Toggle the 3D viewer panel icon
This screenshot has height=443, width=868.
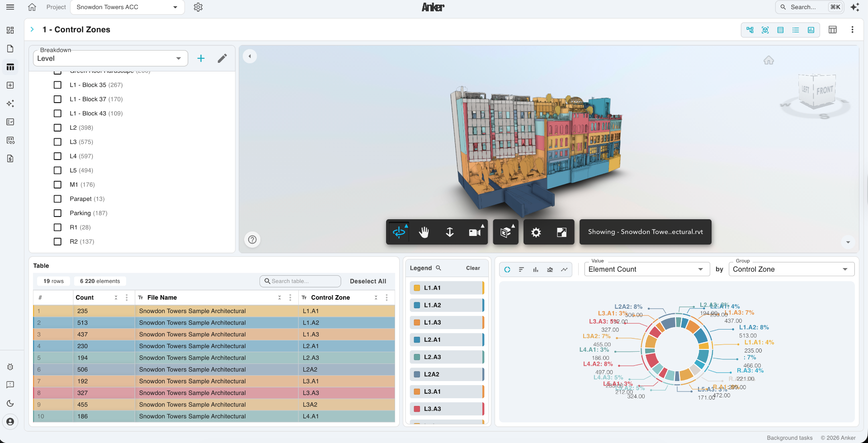[x=765, y=30]
